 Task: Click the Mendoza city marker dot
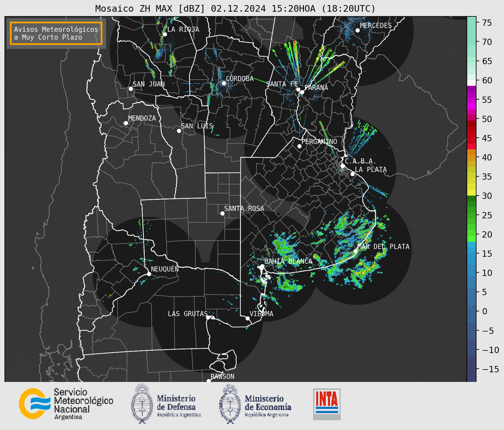pos(126,123)
